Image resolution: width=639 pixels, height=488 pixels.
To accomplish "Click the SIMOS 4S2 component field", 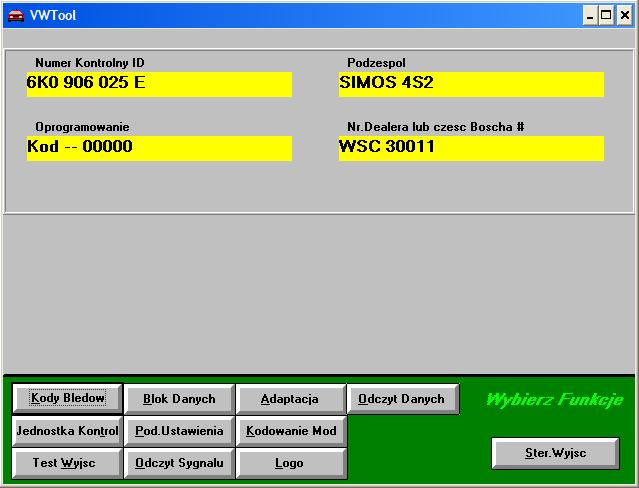I will pos(471,84).
